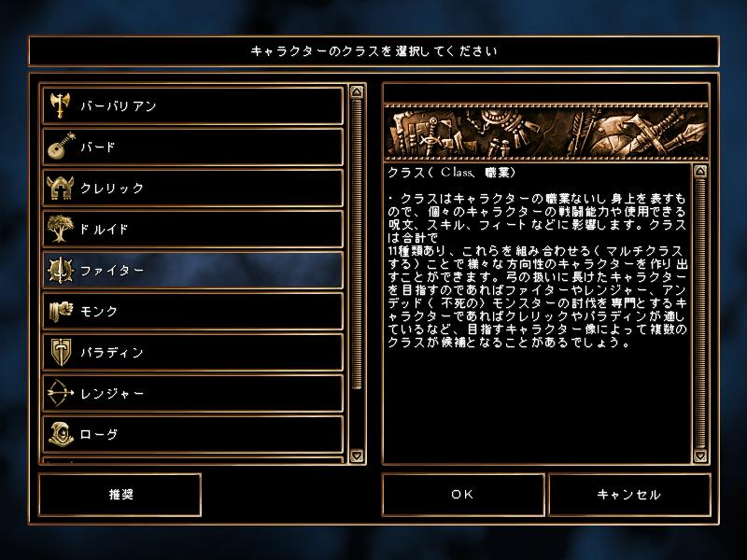
Task: Select the Bard lute icon
Action: [x=61, y=147]
